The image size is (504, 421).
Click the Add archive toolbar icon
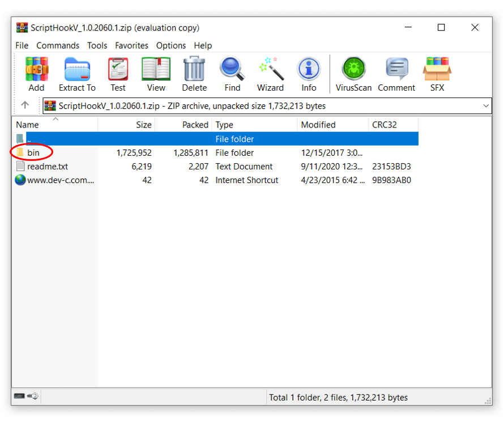click(x=36, y=74)
